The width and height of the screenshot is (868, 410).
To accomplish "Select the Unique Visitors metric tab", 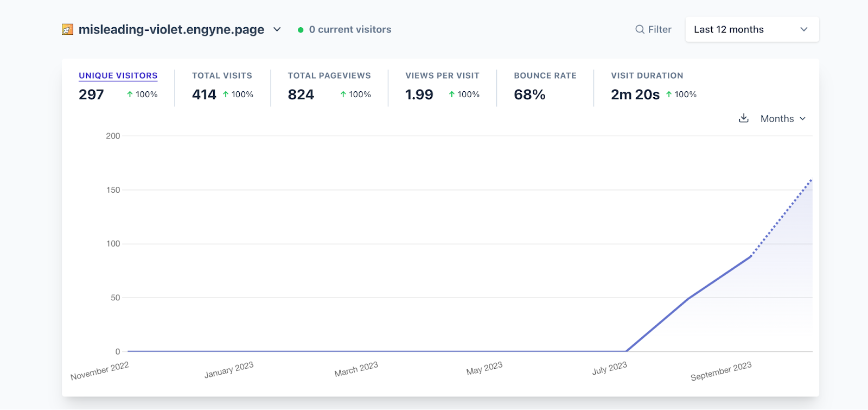I will [118, 75].
